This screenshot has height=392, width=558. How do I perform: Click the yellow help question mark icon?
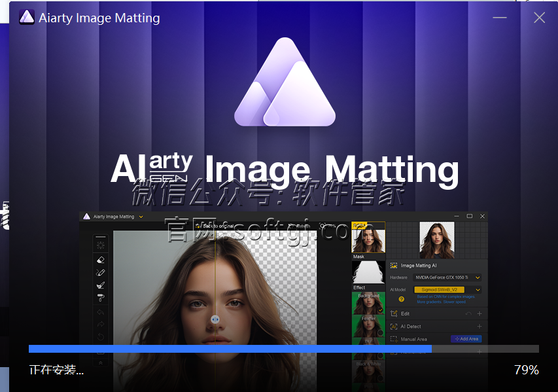click(401, 299)
